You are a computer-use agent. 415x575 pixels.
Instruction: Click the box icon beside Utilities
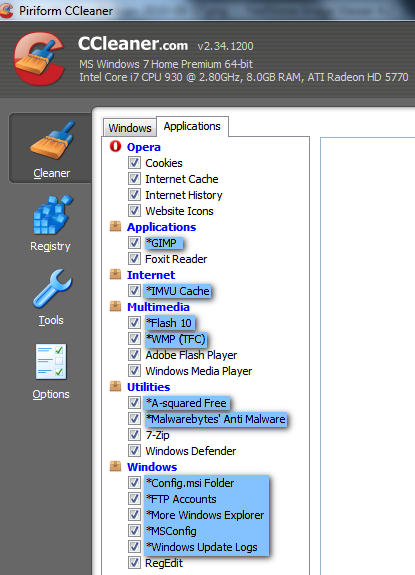coord(115,386)
